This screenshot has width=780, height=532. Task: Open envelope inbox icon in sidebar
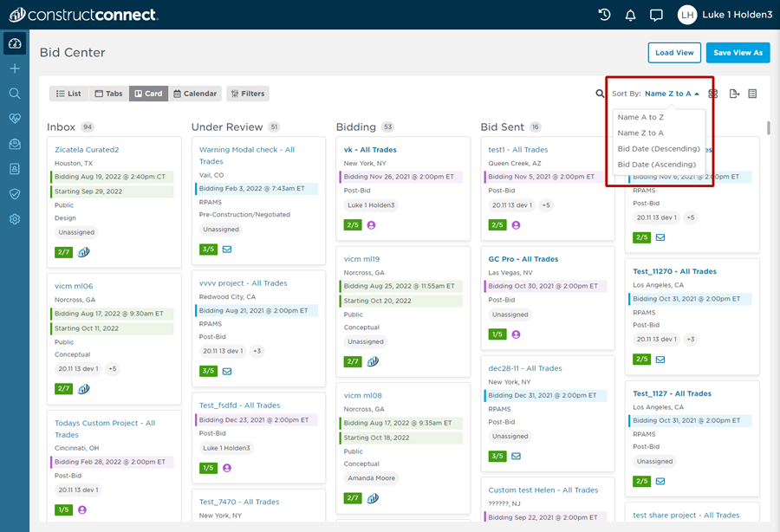tap(15, 144)
